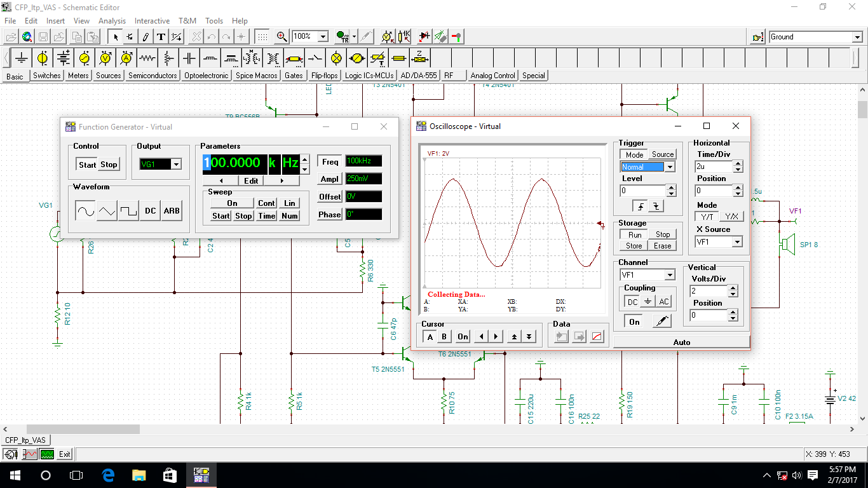Open Microsoft Edge from the taskbar
Image resolution: width=868 pixels, height=488 pixels.
(107, 475)
